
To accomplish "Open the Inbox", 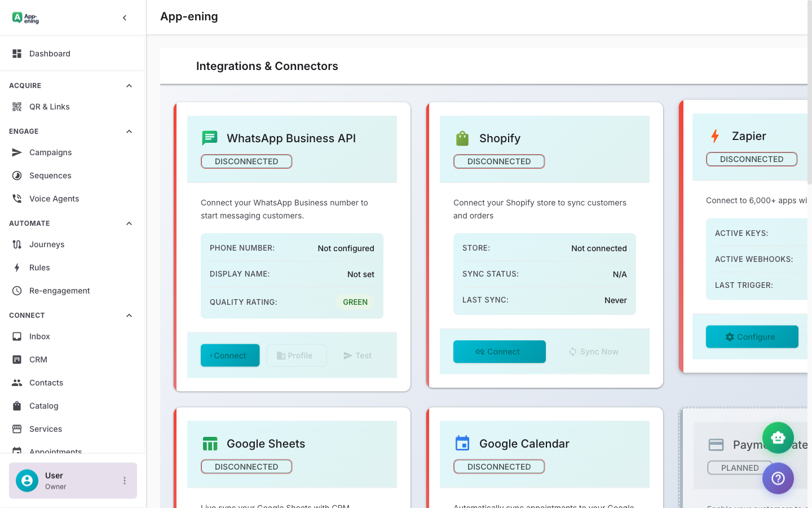I will [39, 336].
